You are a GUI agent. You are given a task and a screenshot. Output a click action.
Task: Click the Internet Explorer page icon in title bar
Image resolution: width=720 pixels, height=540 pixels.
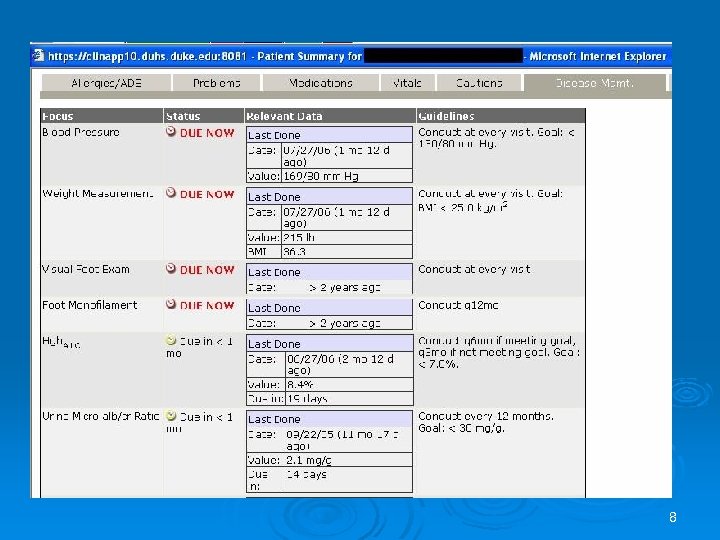click(38, 56)
